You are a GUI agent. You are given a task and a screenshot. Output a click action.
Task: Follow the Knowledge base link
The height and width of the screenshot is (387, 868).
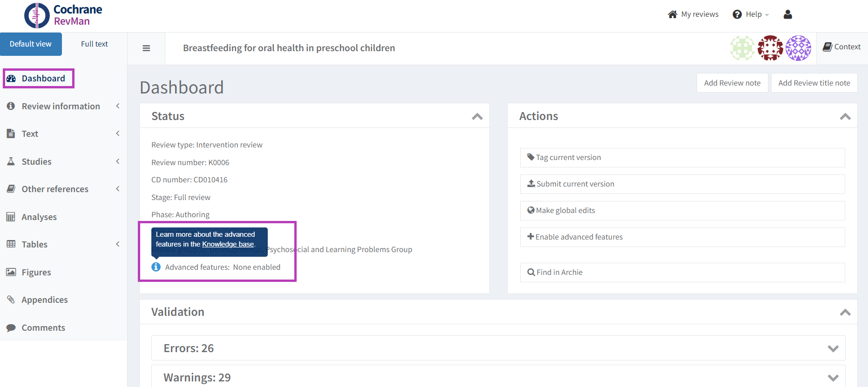[228, 244]
